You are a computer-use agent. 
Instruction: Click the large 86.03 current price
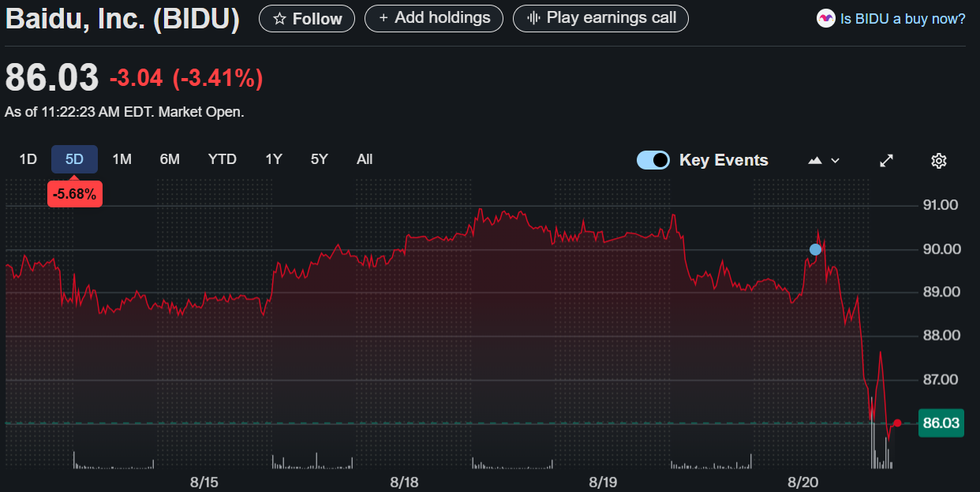(52, 78)
